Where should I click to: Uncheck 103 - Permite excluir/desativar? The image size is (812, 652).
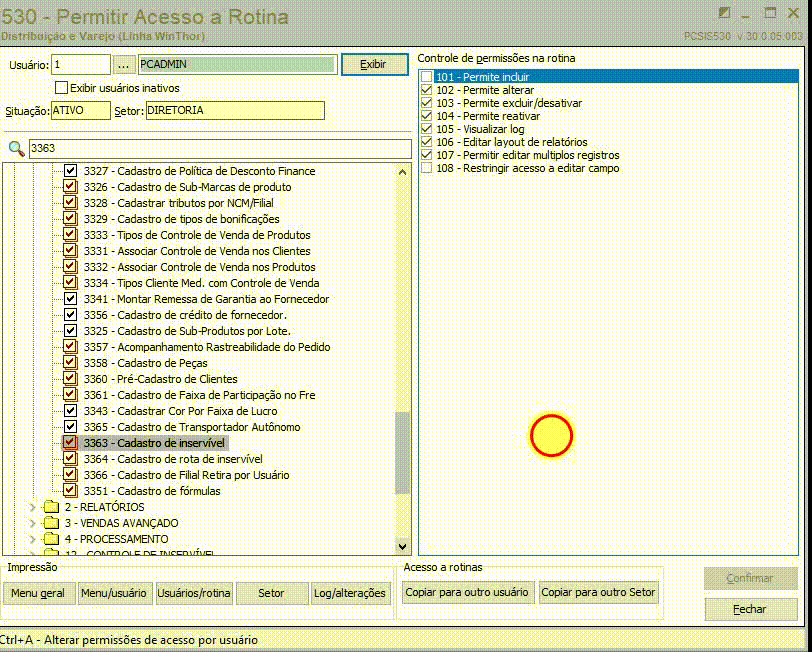pyautogui.click(x=427, y=103)
